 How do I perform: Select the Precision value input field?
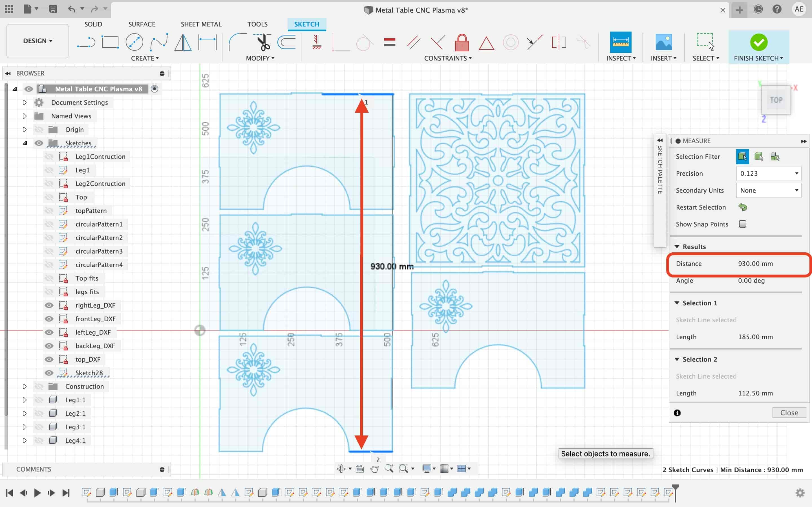coord(767,173)
